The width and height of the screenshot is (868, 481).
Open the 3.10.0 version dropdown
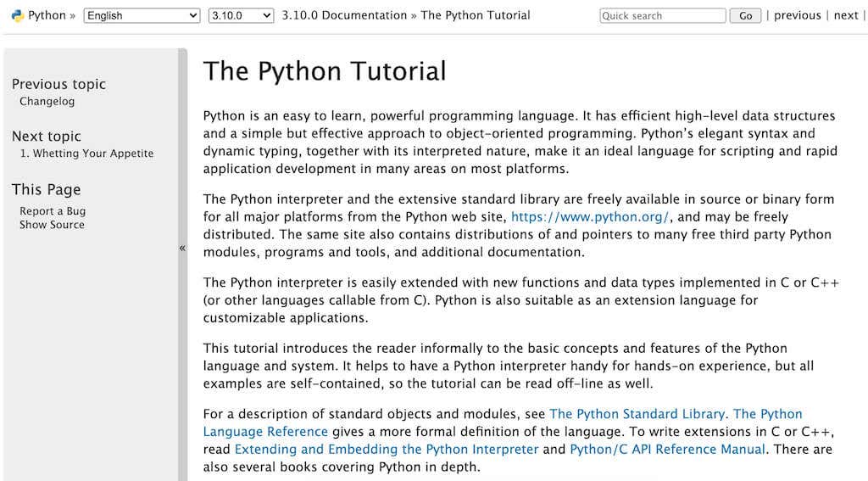[x=241, y=15]
